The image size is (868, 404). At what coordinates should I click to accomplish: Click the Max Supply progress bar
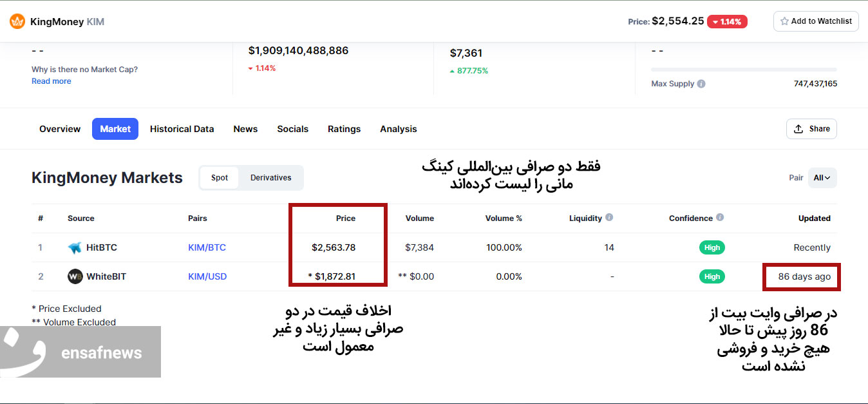744,70
